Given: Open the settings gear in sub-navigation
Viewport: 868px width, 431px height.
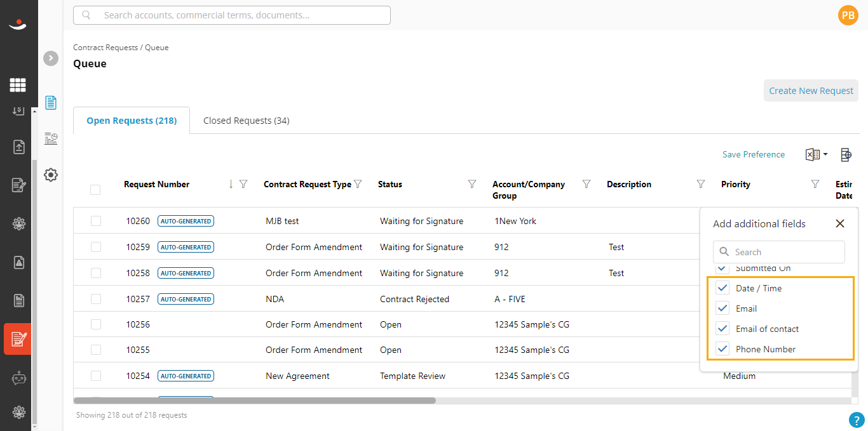Looking at the screenshot, I should click(x=51, y=175).
